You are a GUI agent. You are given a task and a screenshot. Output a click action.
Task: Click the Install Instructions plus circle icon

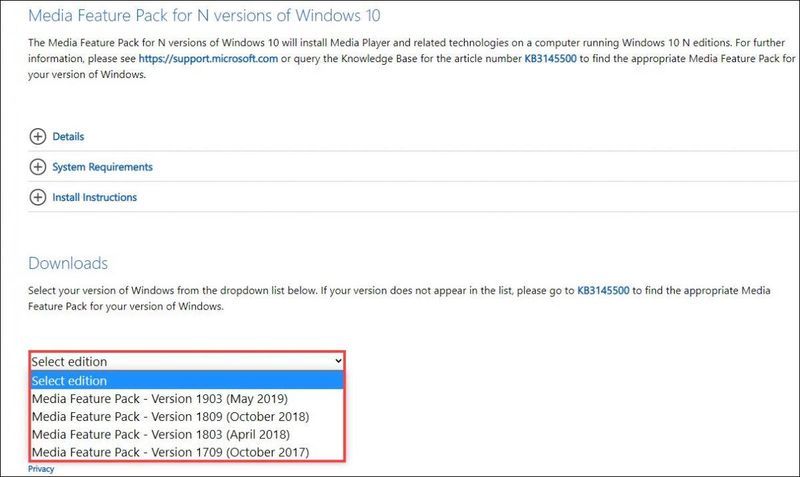coord(38,197)
